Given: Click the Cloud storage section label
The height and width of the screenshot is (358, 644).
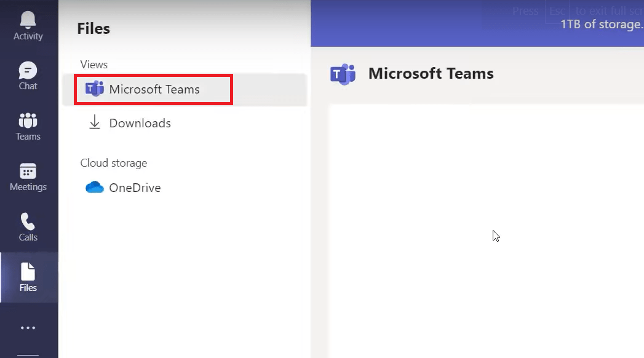Looking at the screenshot, I should pos(114,163).
